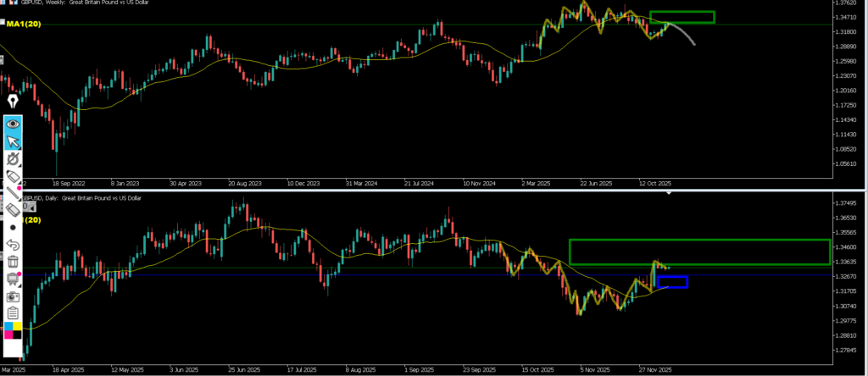This screenshot has height=376, width=868.
Task: Choose the diagonal line drawing tool
Action: (x=14, y=193)
